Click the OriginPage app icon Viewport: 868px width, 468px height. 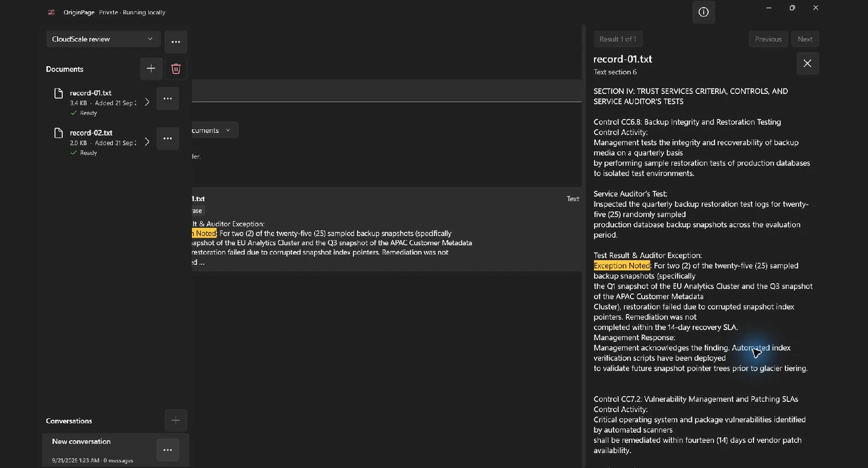coord(52,12)
